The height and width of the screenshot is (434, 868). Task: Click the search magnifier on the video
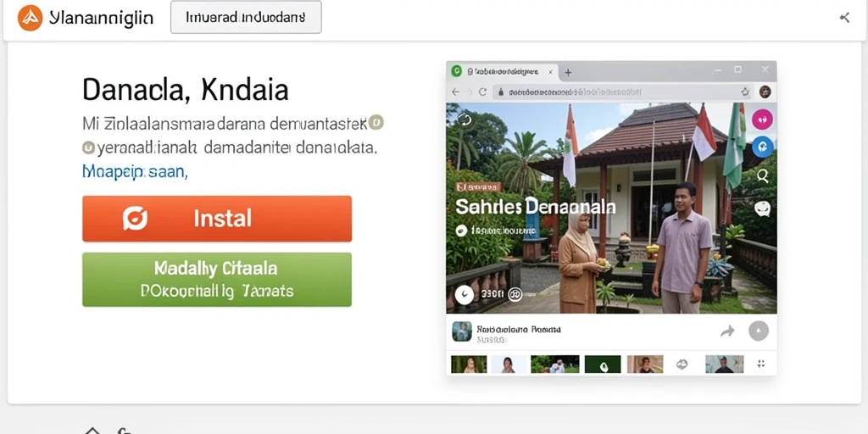click(x=763, y=176)
